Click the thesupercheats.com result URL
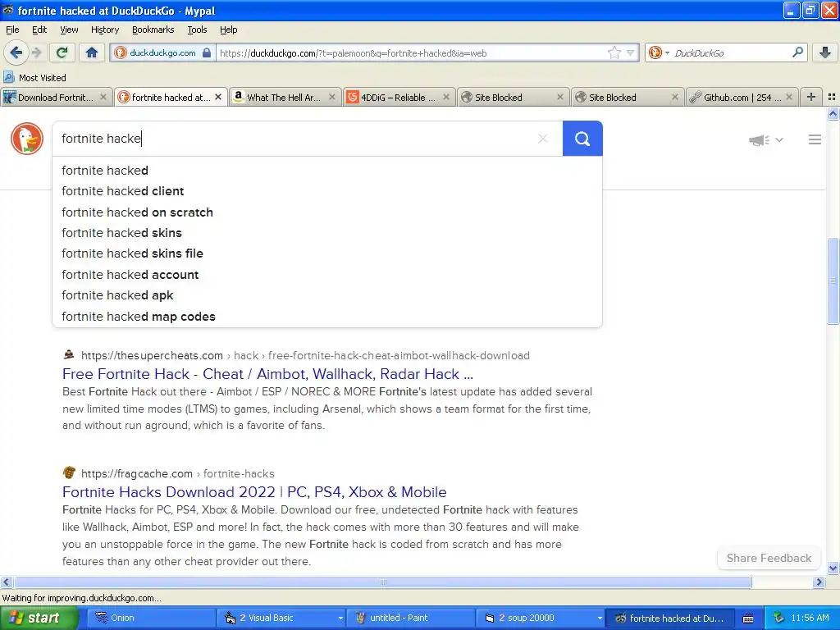The image size is (840, 630). pos(305,355)
